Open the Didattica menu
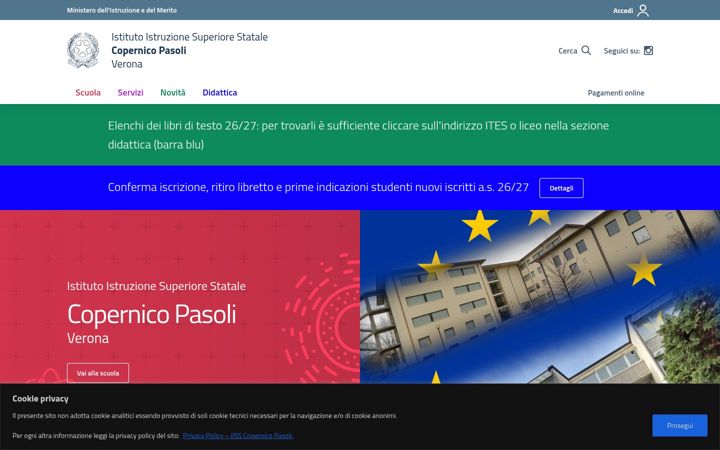The width and height of the screenshot is (720, 450). coord(219,93)
